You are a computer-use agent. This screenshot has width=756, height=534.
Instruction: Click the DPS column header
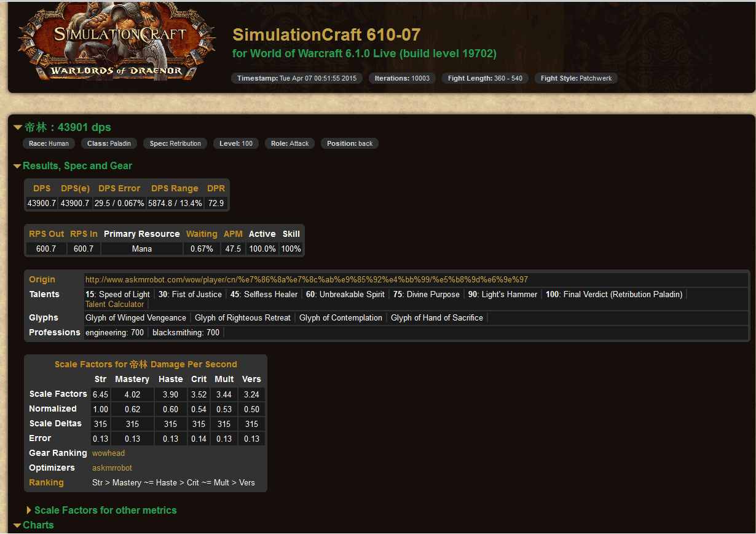coord(42,188)
